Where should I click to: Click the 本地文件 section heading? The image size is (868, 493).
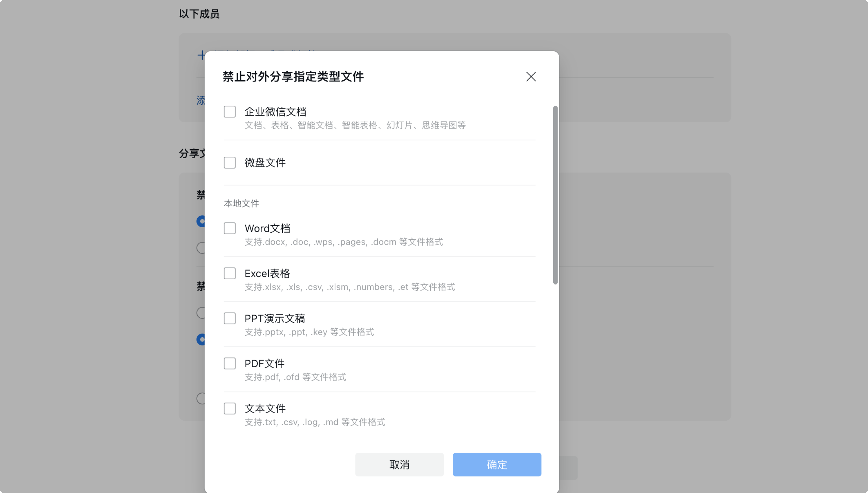[x=241, y=204]
